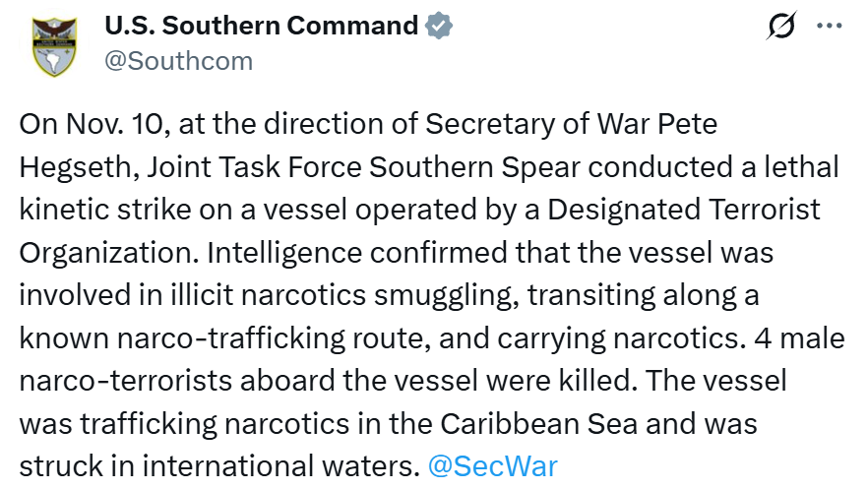Click the word 'Organization' in the post
This screenshot has width=868, height=489.
[108, 253]
